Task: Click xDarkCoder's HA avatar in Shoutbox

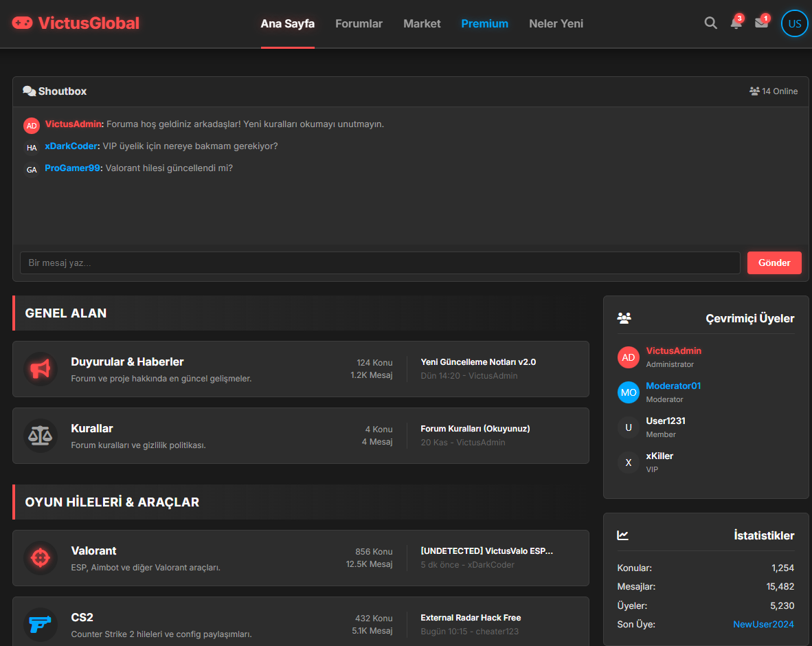Action: click(x=32, y=148)
